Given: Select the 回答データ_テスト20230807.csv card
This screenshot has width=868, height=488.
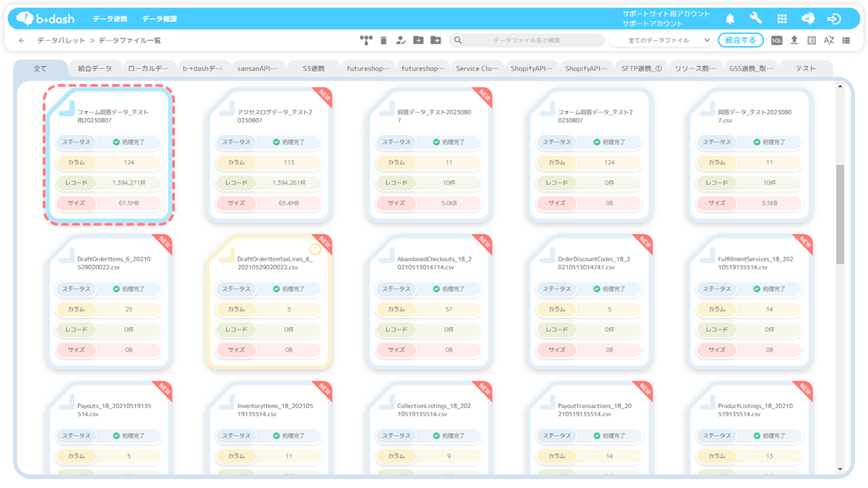Looking at the screenshot, I should [x=749, y=155].
